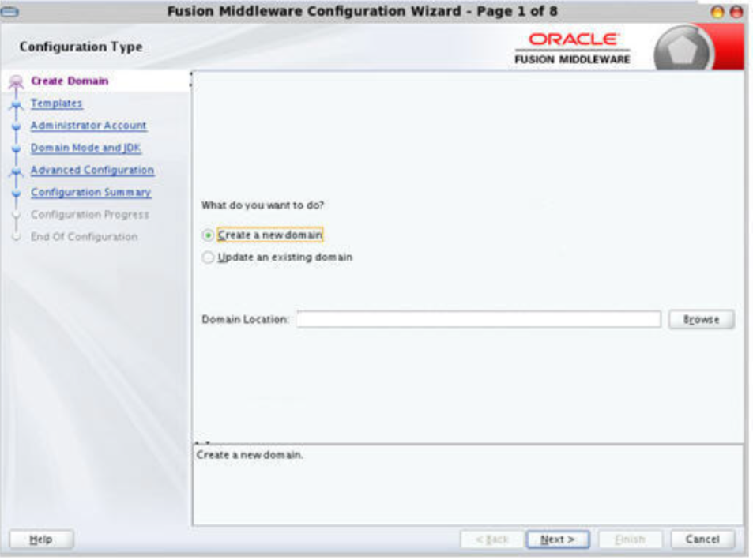The height and width of the screenshot is (560, 753).
Task: Select the Administrator Account link
Action: click(88, 125)
